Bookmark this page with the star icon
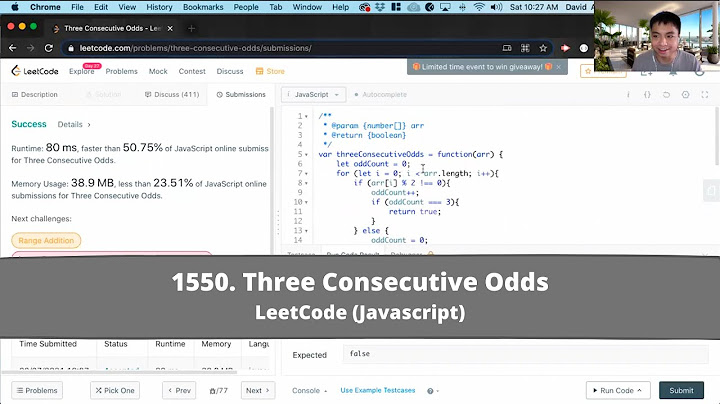This screenshot has width=720, height=404. click(543, 48)
